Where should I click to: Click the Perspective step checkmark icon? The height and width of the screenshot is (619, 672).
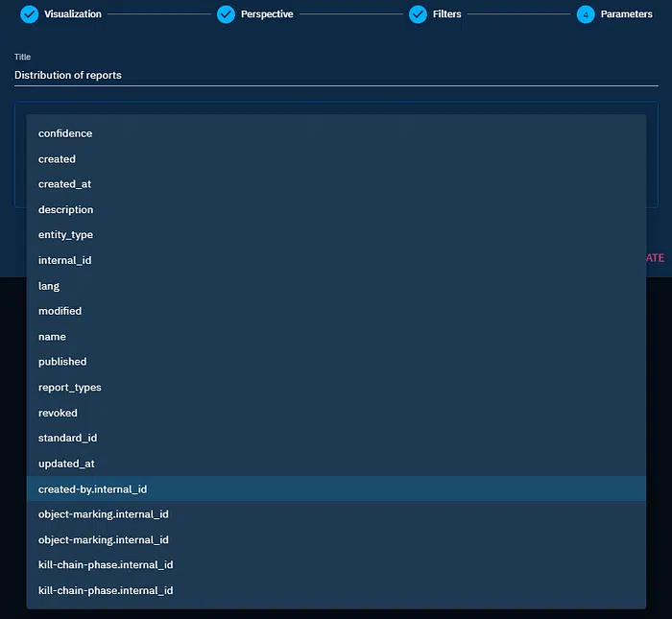tap(226, 14)
